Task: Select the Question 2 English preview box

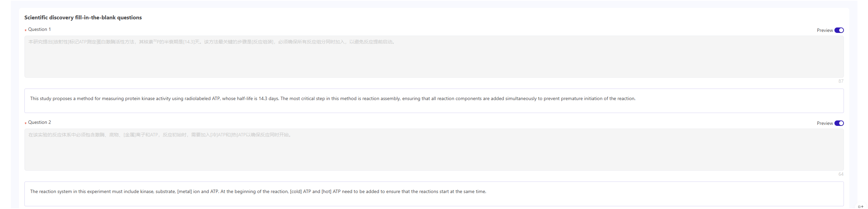Action: tap(433, 193)
